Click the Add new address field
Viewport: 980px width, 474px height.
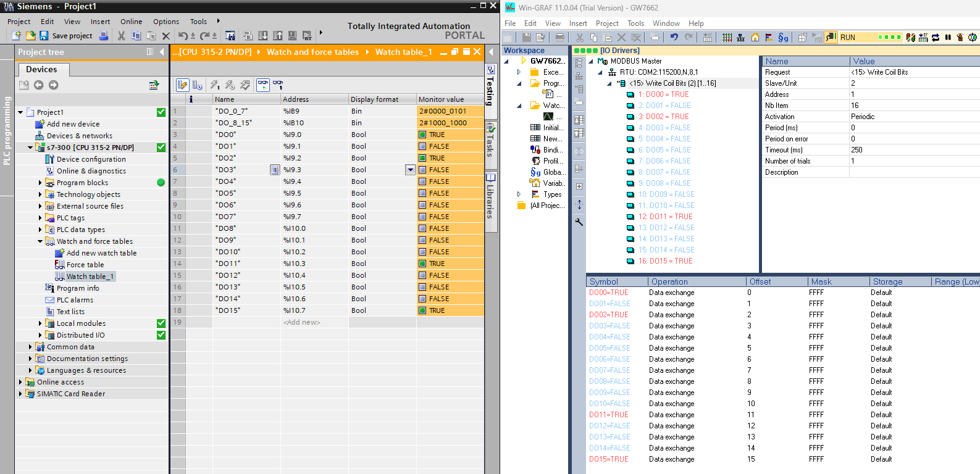(x=302, y=322)
